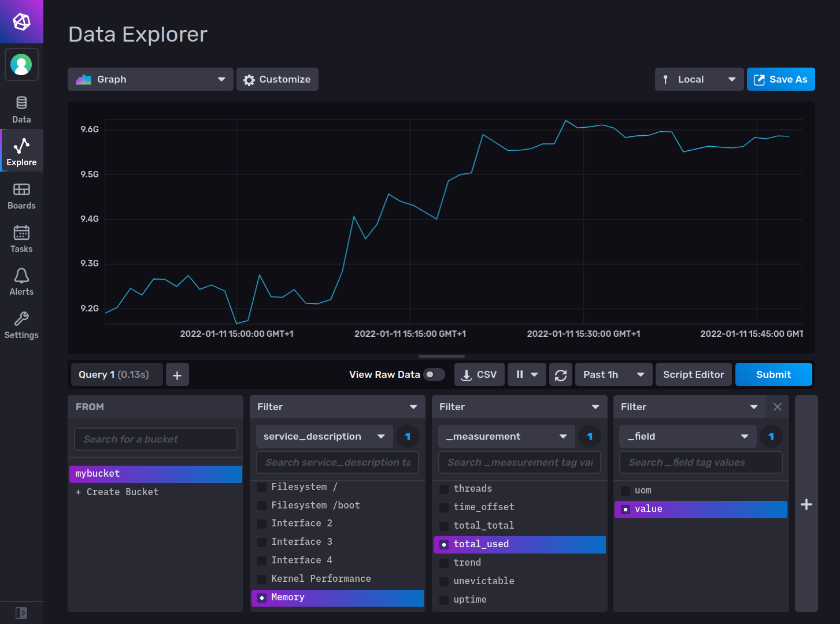The height and width of the screenshot is (624, 840).
Task: Click the Create Bucket link
Action: [117, 492]
